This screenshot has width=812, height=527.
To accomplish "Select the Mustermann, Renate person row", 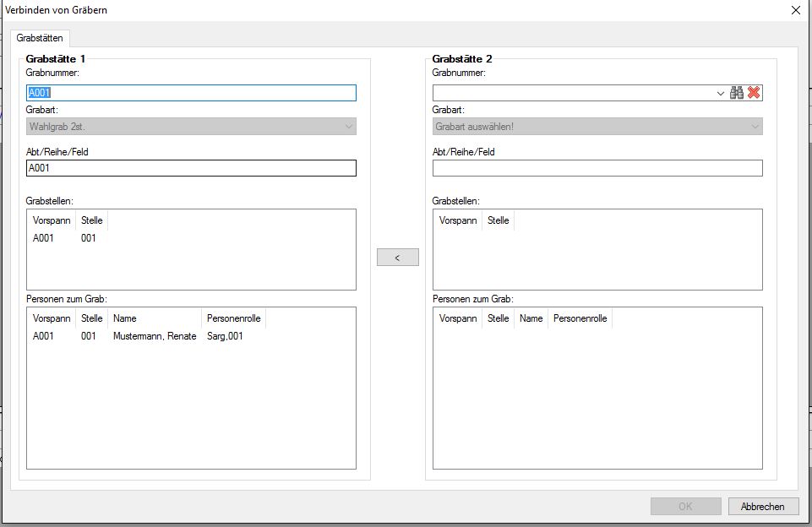I will pos(154,336).
